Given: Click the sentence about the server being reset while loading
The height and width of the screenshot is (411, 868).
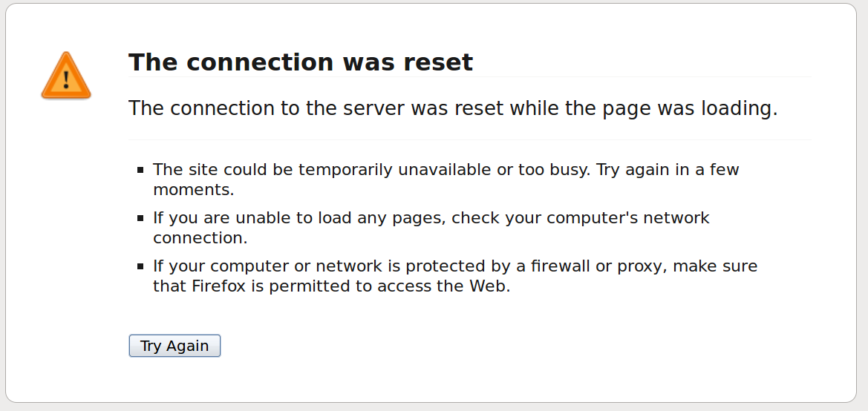Looking at the screenshot, I should coord(453,108).
